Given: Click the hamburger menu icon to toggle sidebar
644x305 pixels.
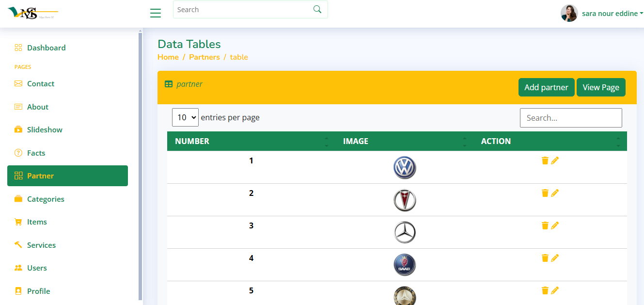Looking at the screenshot, I should pyautogui.click(x=156, y=13).
